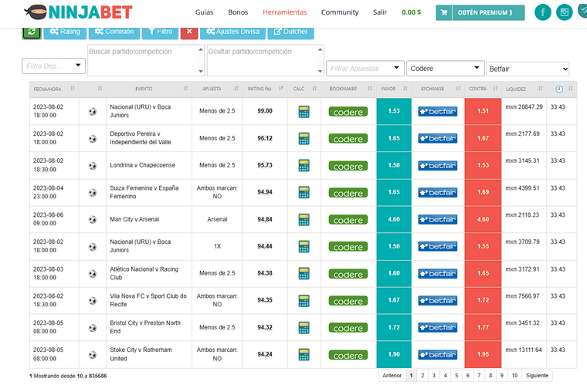
Task: Open calculator for Atlético Nacional row
Action: [304, 273]
